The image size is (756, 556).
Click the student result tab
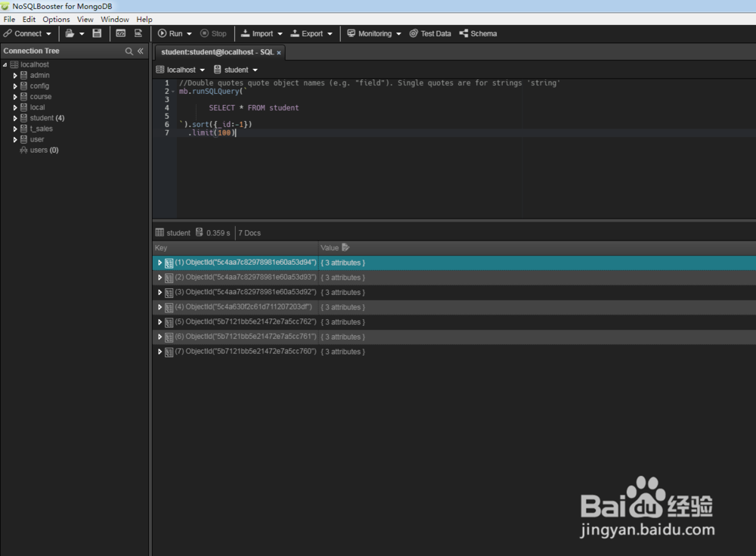pos(173,233)
